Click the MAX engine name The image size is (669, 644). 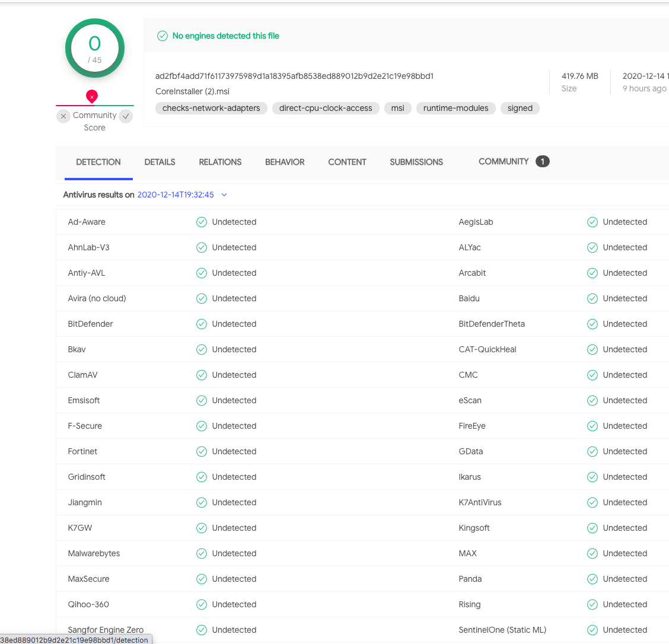(467, 554)
